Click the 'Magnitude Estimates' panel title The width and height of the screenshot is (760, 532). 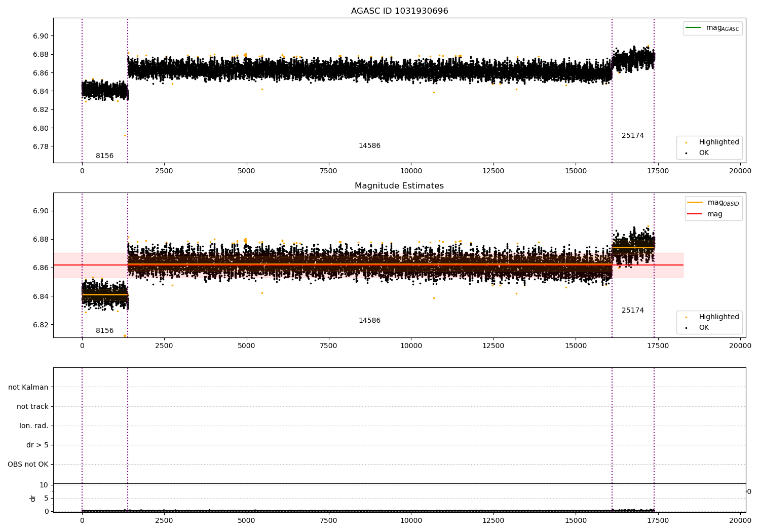(399, 186)
